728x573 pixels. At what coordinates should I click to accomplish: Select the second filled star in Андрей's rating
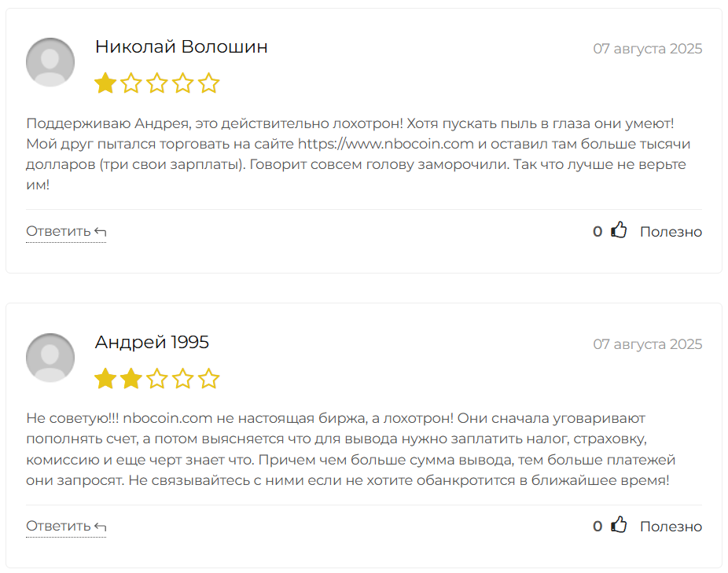point(131,378)
